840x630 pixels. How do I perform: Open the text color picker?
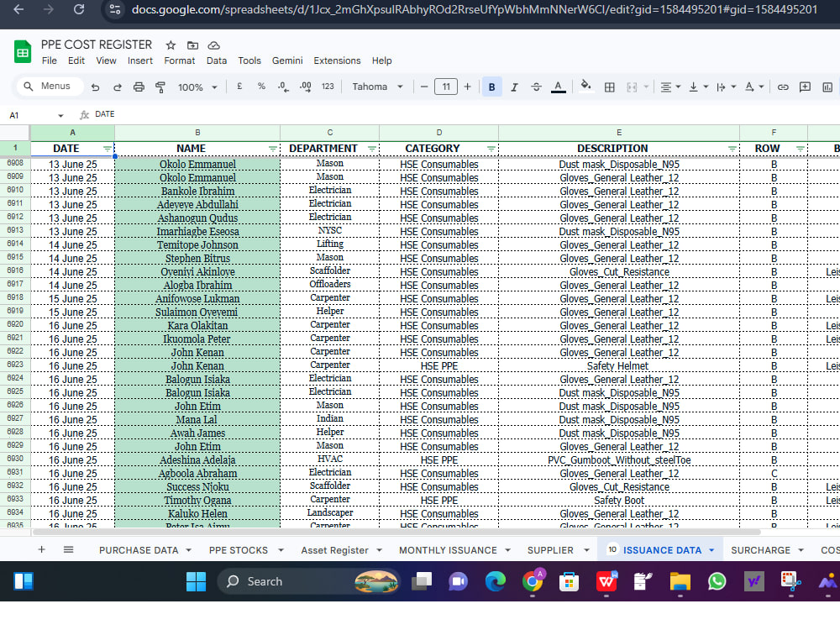click(x=559, y=87)
